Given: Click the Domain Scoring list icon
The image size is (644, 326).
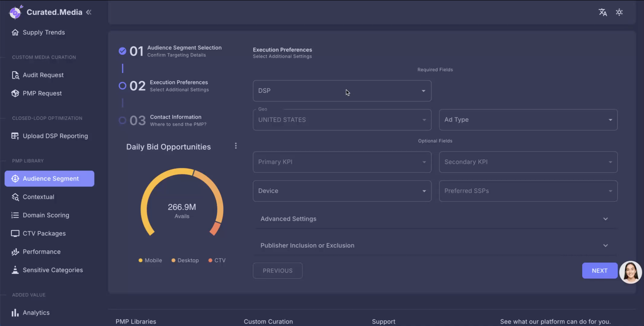Looking at the screenshot, I should click(15, 215).
